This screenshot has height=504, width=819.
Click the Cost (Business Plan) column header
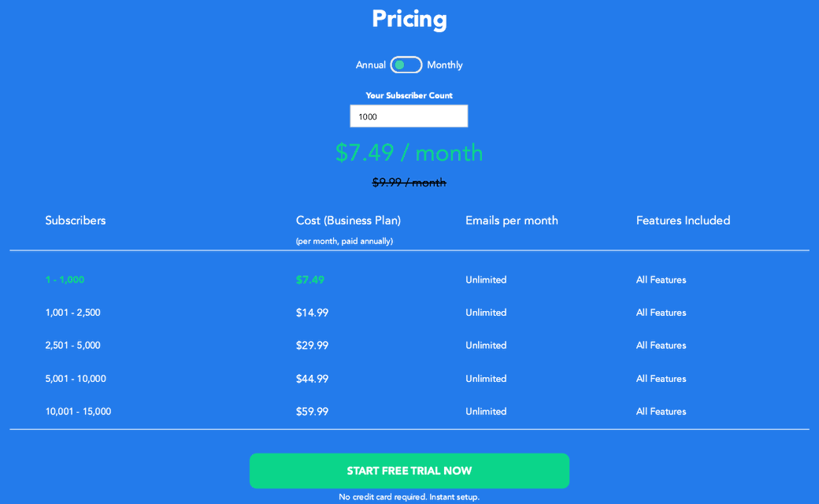tap(348, 220)
